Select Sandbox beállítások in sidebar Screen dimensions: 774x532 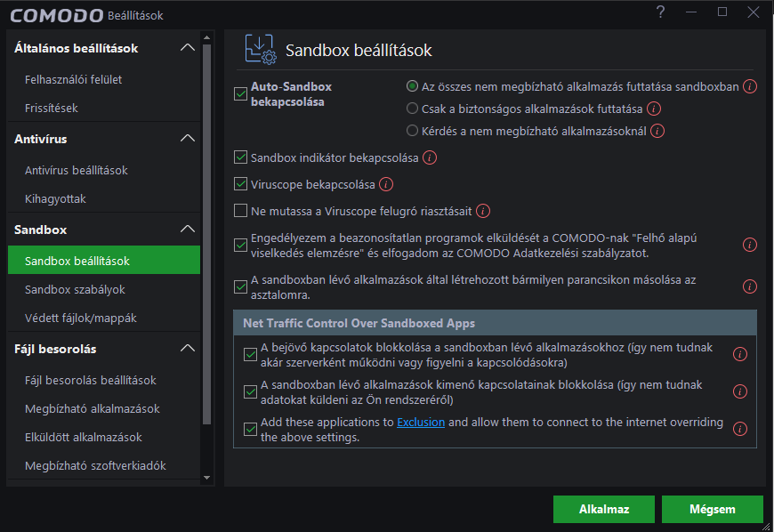click(104, 260)
